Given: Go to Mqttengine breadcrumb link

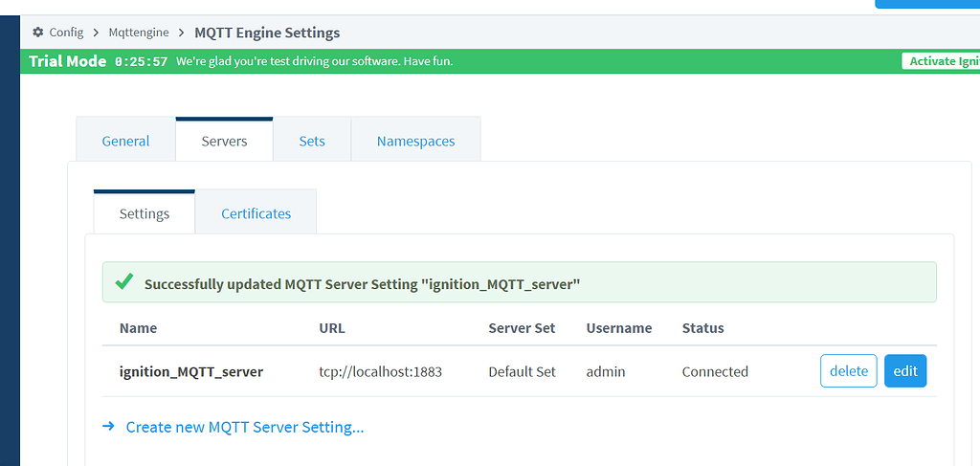Looking at the screenshot, I should (137, 33).
